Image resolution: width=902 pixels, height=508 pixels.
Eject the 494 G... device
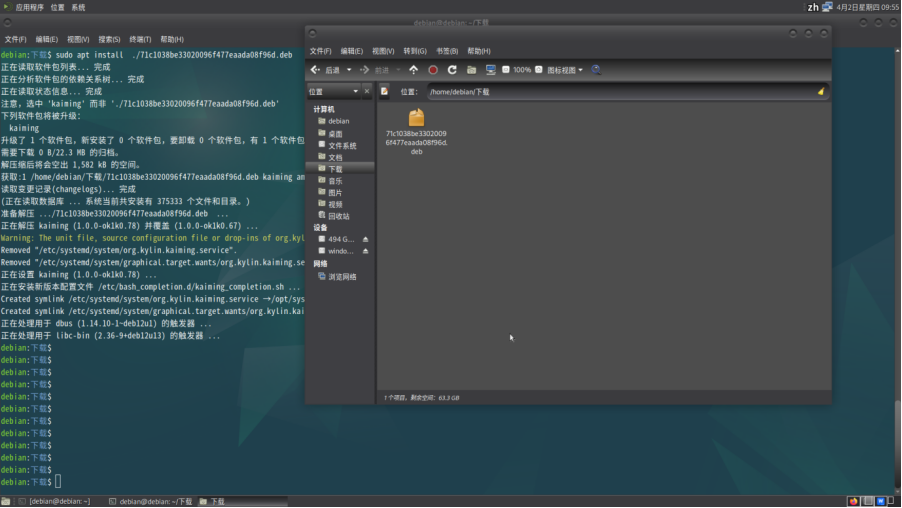pos(365,240)
